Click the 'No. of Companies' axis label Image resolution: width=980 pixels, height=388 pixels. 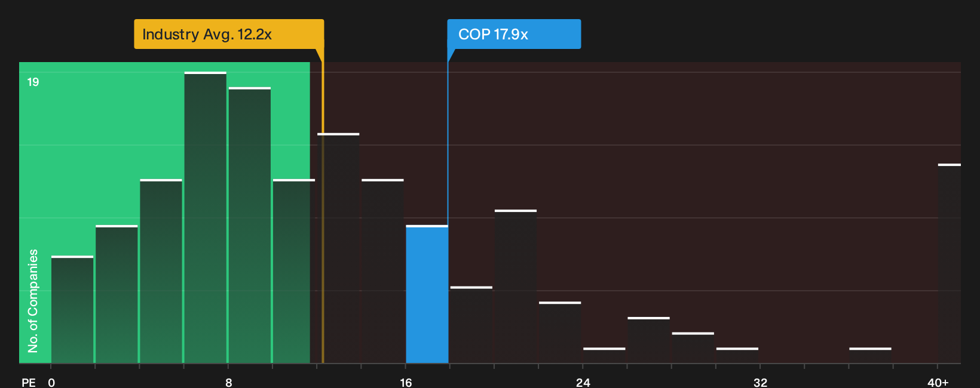click(33, 300)
